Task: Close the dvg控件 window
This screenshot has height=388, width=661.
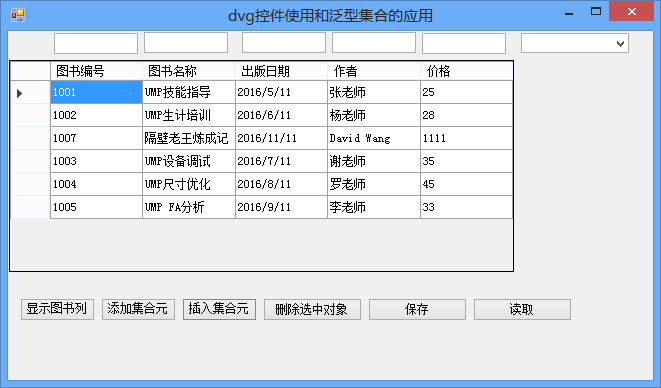Action: [631, 12]
